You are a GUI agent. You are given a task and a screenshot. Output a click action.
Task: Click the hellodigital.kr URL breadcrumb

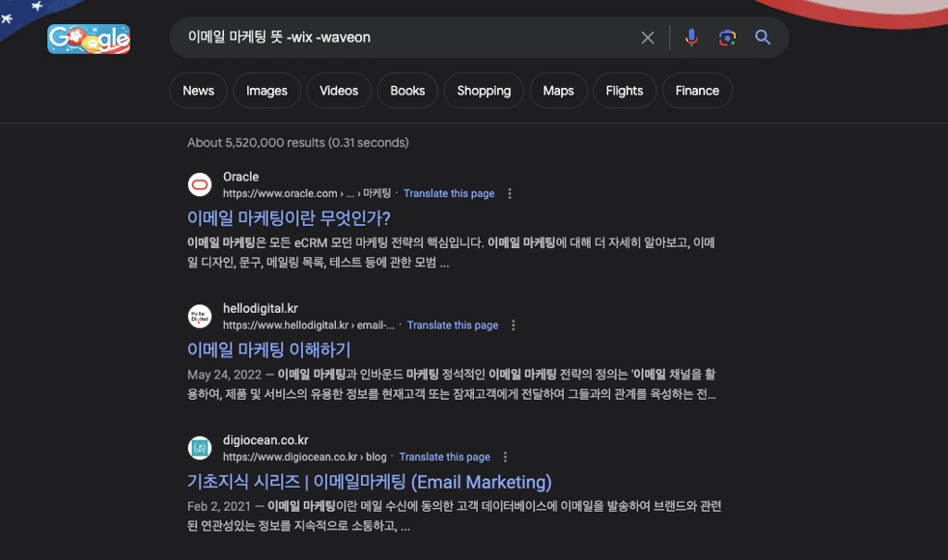pos(308,326)
